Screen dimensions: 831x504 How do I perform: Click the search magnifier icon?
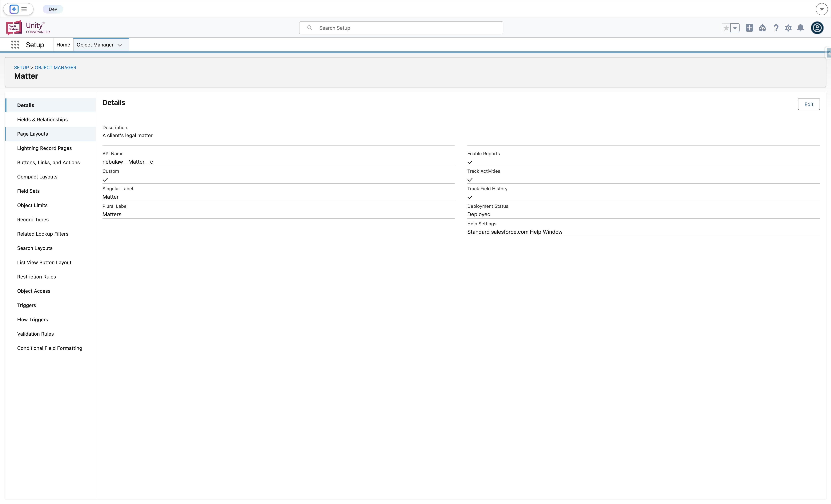point(310,28)
